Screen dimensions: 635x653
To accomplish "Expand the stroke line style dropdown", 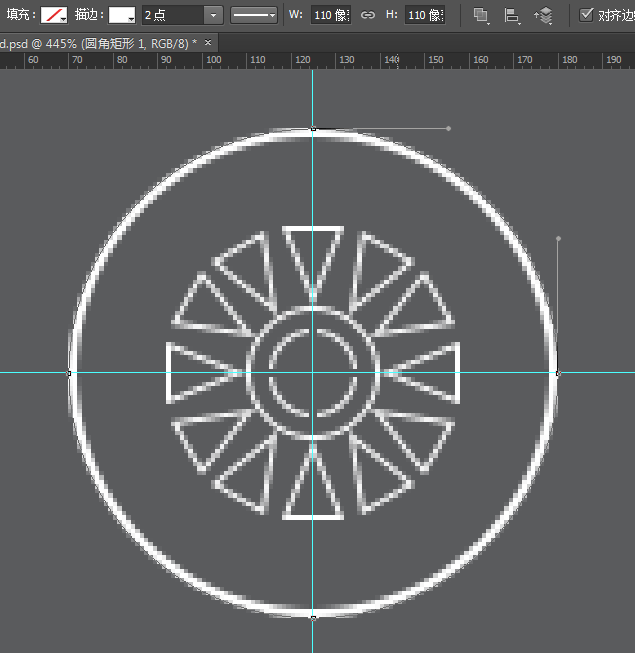I will (254, 16).
